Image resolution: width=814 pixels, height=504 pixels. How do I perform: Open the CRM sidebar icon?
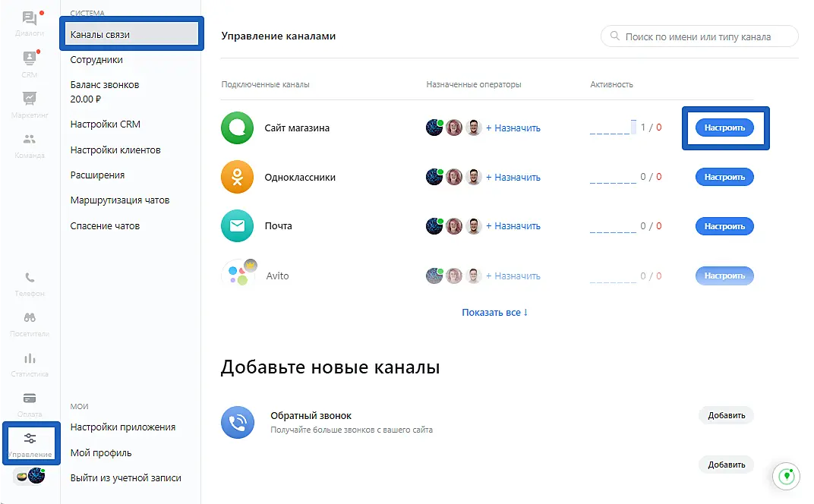(x=30, y=58)
